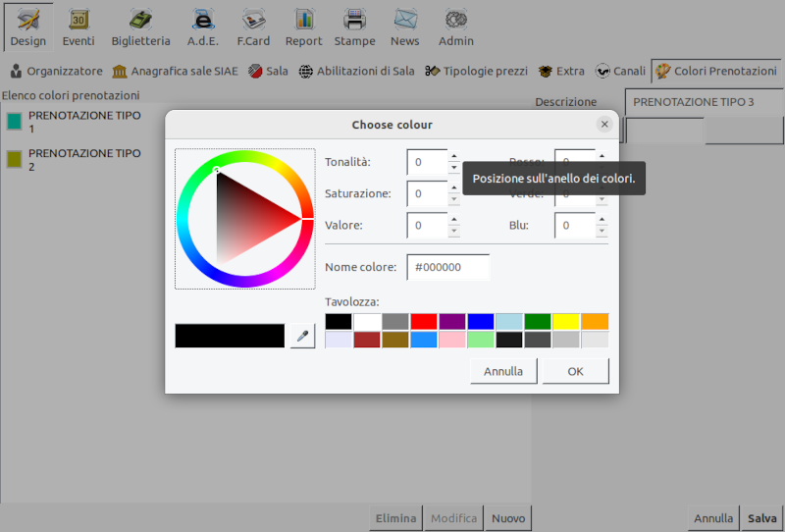Go to the Extra section
This screenshot has width=785, height=532.
point(561,71)
